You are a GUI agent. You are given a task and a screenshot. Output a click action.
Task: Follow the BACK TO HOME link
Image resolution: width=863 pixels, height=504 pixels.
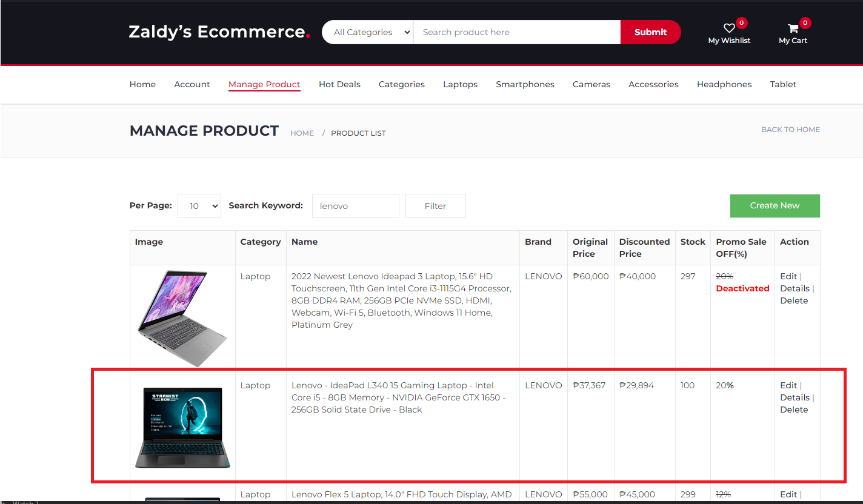click(x=790, y=129)
